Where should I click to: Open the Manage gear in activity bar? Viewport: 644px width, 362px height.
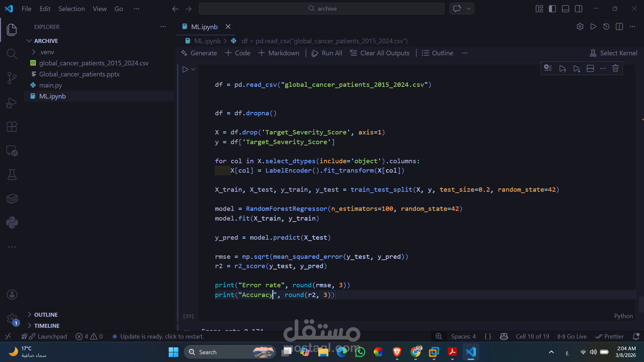pyautogui.click(x=12, y=318)
